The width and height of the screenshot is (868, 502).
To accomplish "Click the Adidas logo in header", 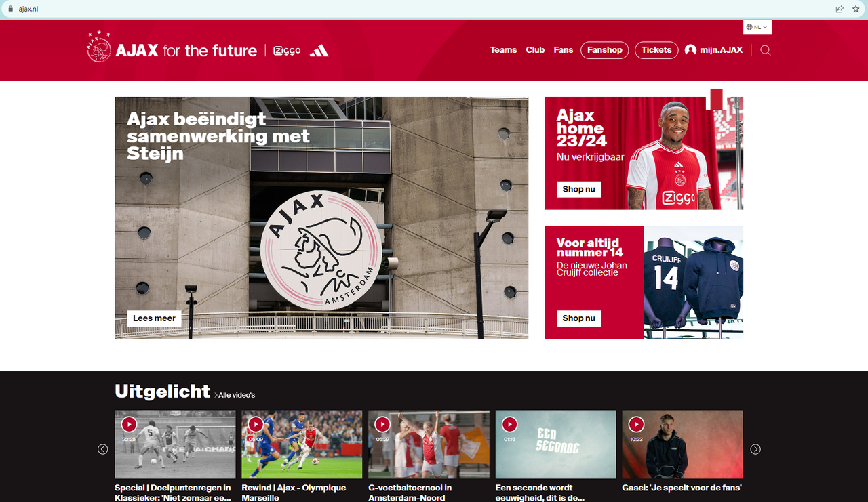I will coord(319,51).
